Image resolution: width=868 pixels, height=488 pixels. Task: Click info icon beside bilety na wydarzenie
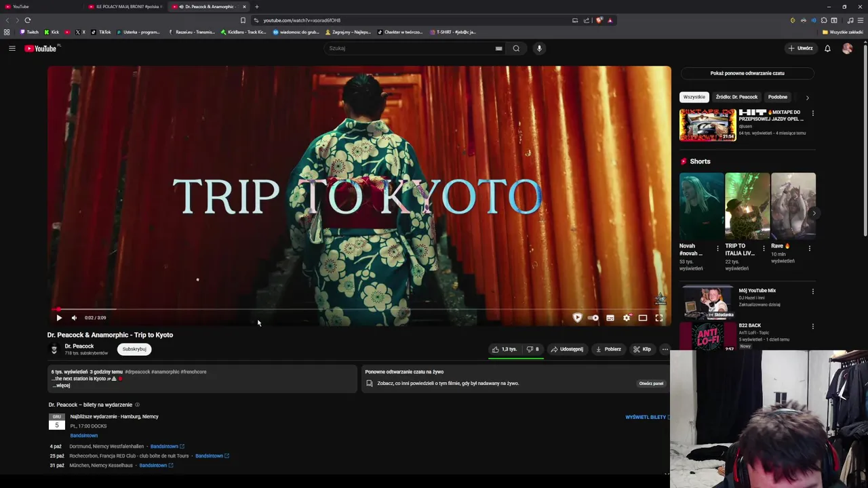click(137, 405)
